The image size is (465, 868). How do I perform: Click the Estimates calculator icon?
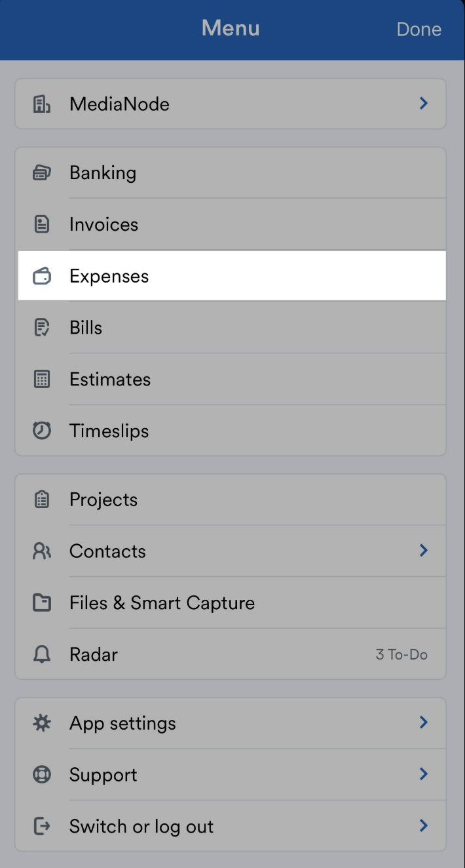click(x=41, y=379)
